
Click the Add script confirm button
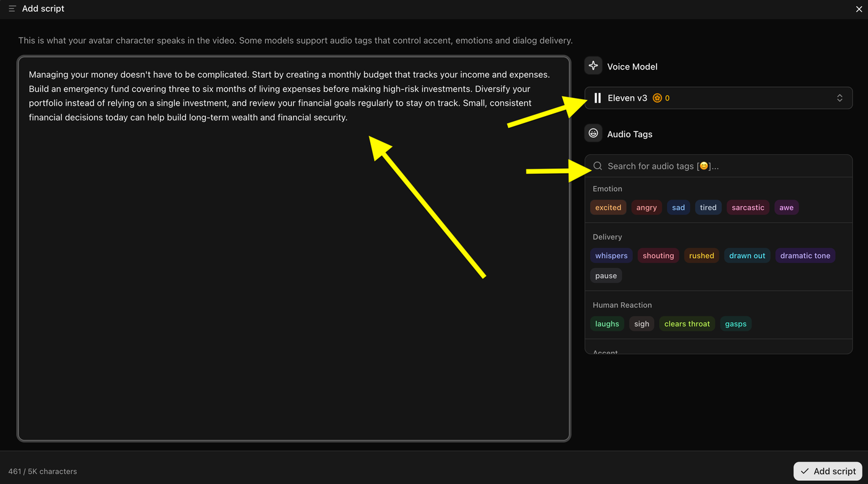(x=828, y=471)
